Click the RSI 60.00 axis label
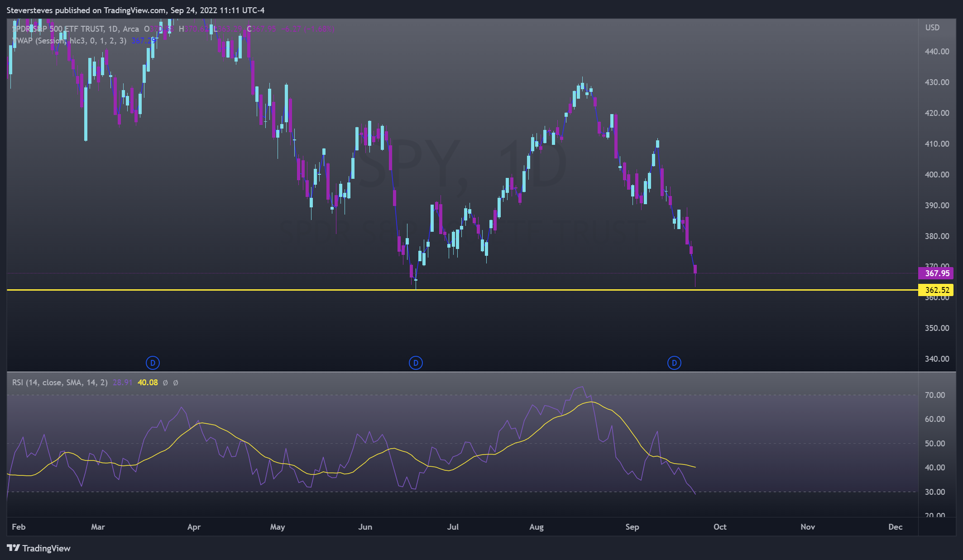 click(935, 419)
